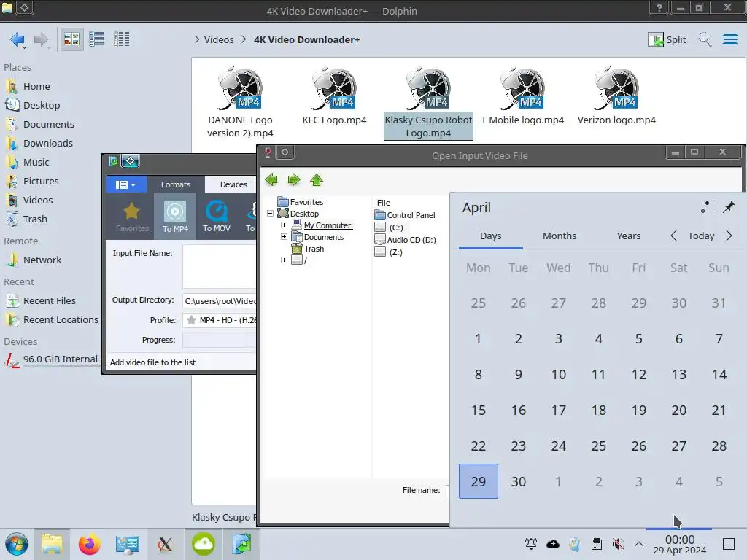Select Klasky Csupo Robot Logo.mp4 file
This screenshot has height=560, width=747.
(428, 102)
